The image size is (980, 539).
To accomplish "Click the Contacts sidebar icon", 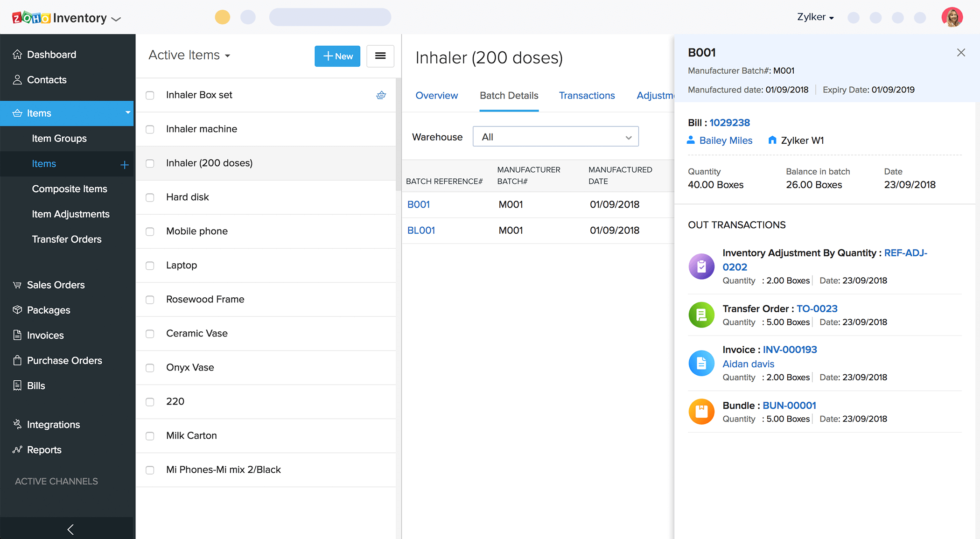I will pyautogui.click(x=17, y=79).
